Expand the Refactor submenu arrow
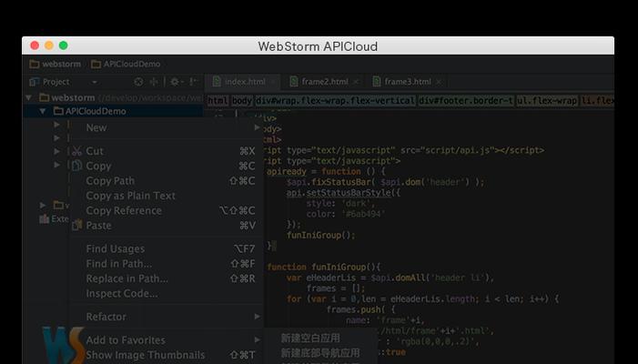Image resolution: width=638 pixels, height=364 pixels. coord(258,317)
